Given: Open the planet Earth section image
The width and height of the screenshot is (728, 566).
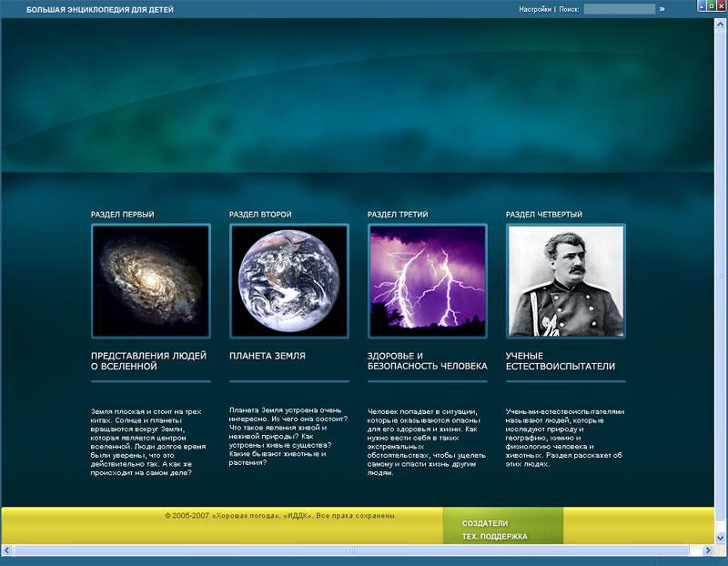Looking at the screenshot, I should pos(288,280).
